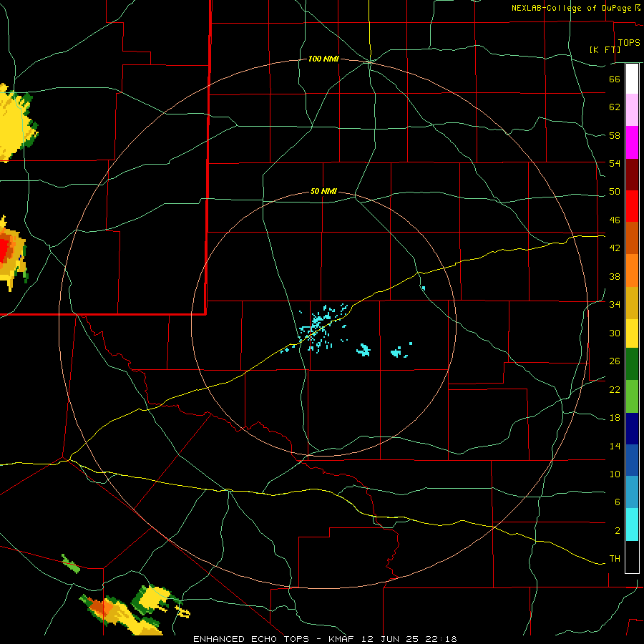
Task: Click the red storm core at left edge
Action: [x=4, y=249]
